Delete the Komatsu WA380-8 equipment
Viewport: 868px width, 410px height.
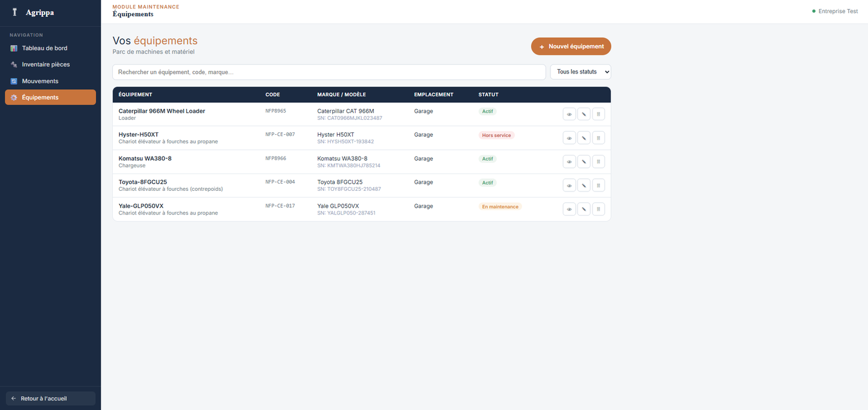[x=599, y=162]
